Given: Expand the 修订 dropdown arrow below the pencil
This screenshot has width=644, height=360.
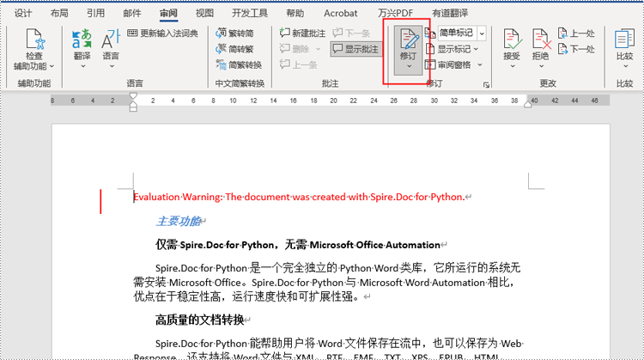Looking at the screenshot, I should coord(409,66).
